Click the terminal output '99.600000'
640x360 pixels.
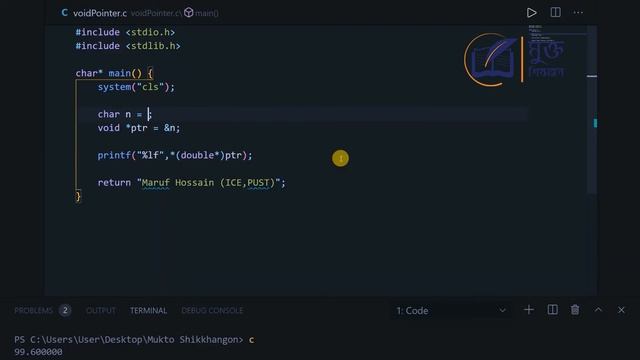(38, 352)
